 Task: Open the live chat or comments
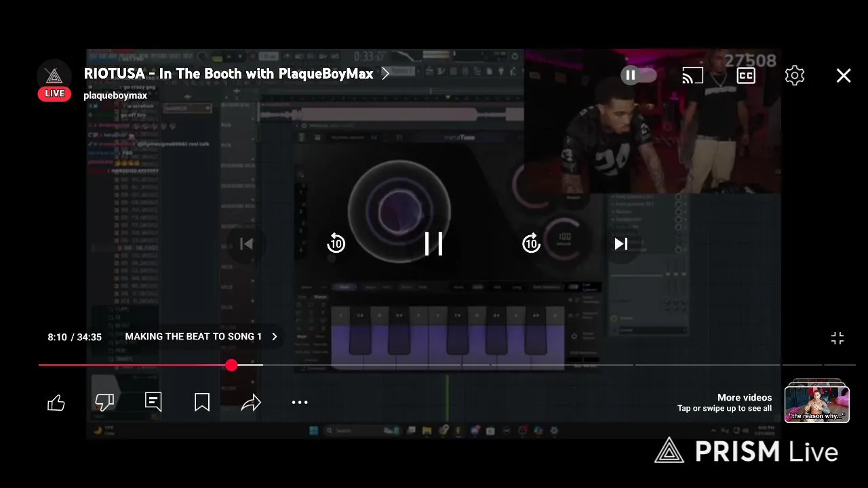point(153,402)
